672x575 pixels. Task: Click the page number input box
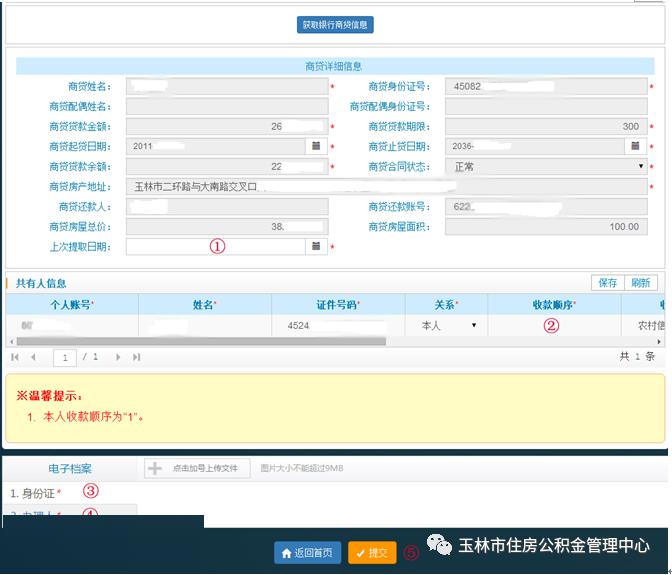pos(65,357)
